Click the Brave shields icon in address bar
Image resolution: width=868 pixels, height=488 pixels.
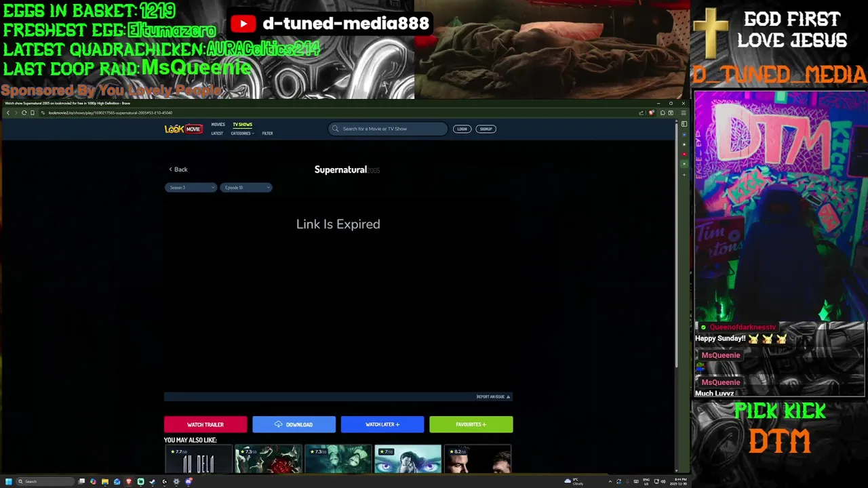(652, 113)
